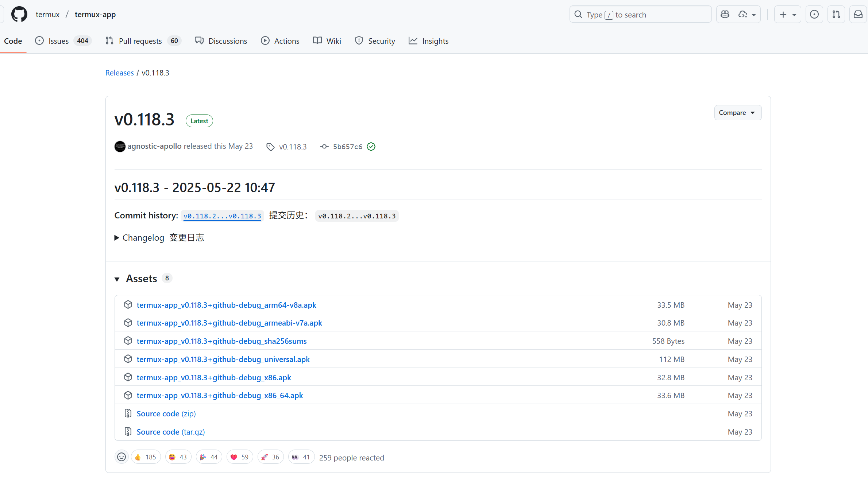The width and height of the screenshot is (868, 482).
Task: Open the notifications inbox icon
Action: (858, 15)
